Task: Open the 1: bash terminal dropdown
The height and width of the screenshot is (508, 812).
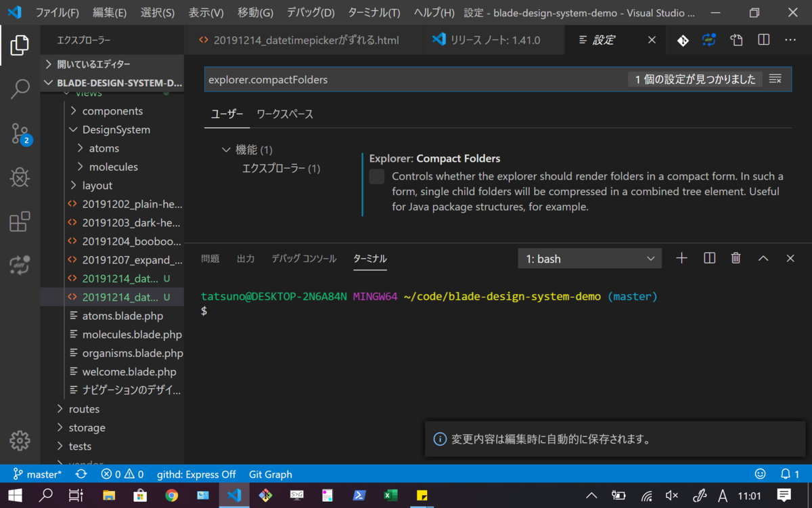Action: 589,259
